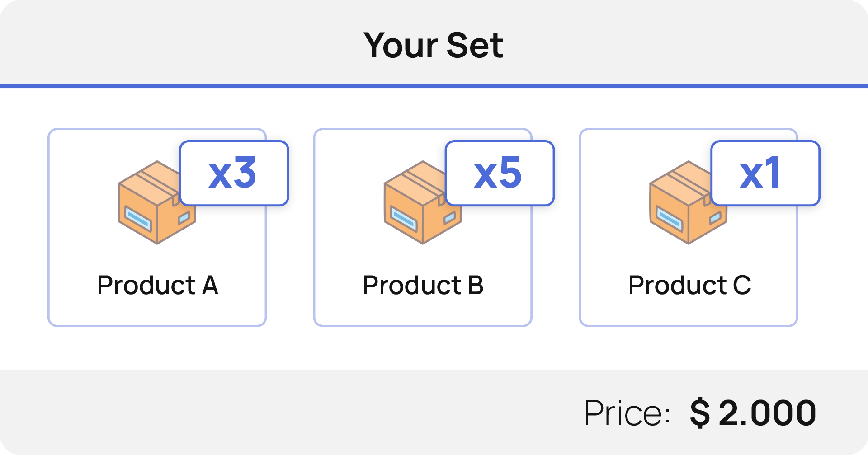
Task: Select the x1 quantity badge
Action: [x=765, y=173]
